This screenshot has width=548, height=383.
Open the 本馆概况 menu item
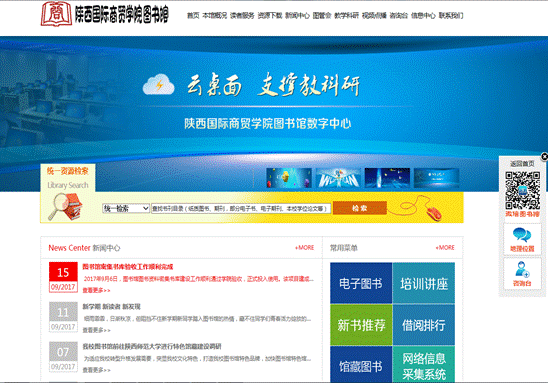click(x=215, y=15)
